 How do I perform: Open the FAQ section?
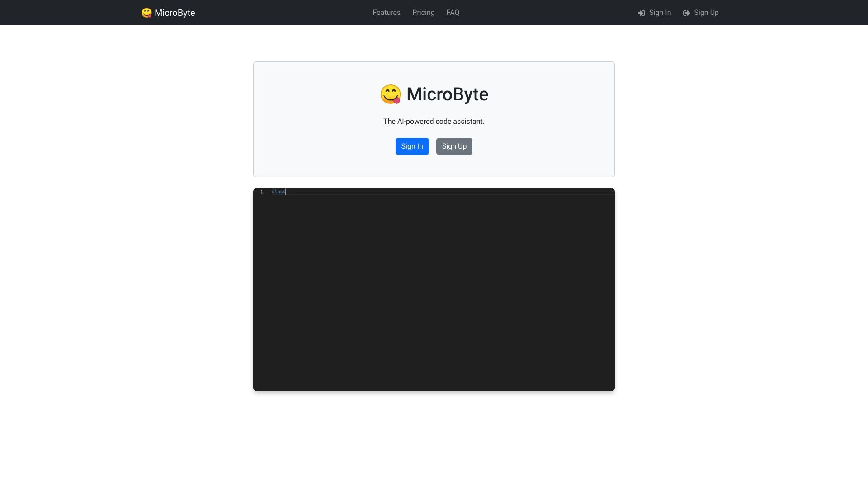(x=453, y=12)
